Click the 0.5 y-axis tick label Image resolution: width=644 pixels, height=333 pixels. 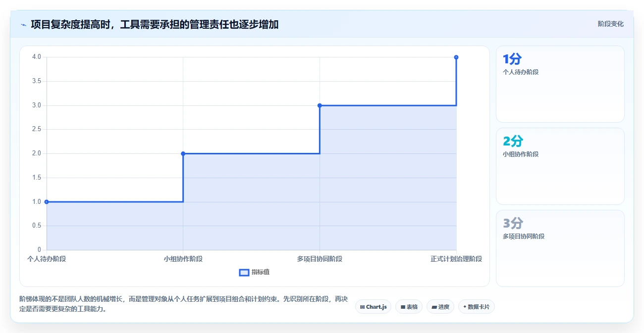37,226
